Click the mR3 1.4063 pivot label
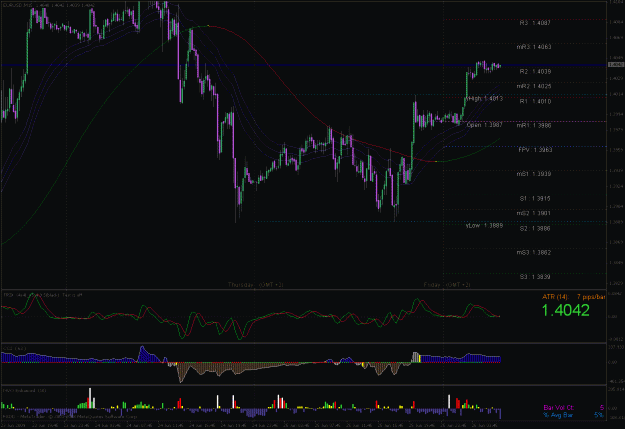 tap(534, 47)
